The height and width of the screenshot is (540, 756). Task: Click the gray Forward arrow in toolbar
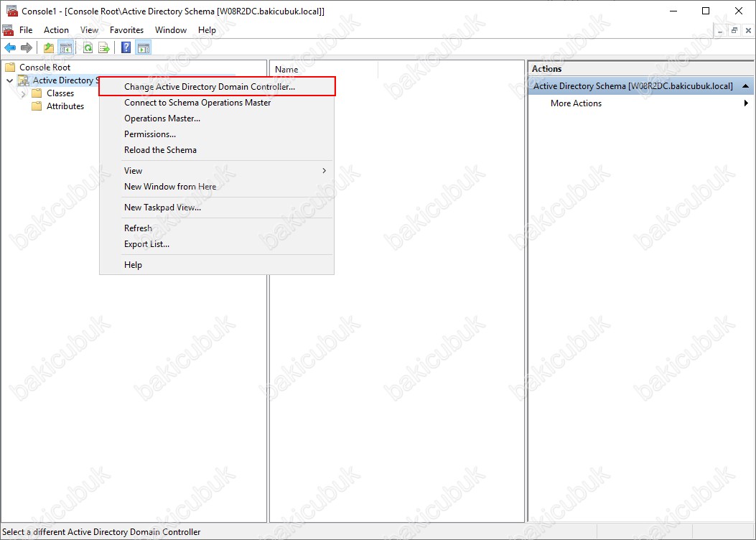tap(27, 47)
